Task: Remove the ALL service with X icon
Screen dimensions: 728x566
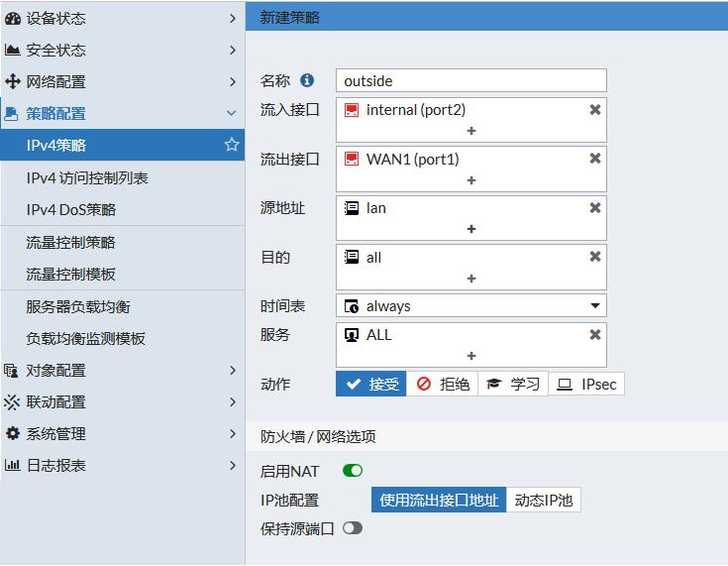Action: (594, 335)
